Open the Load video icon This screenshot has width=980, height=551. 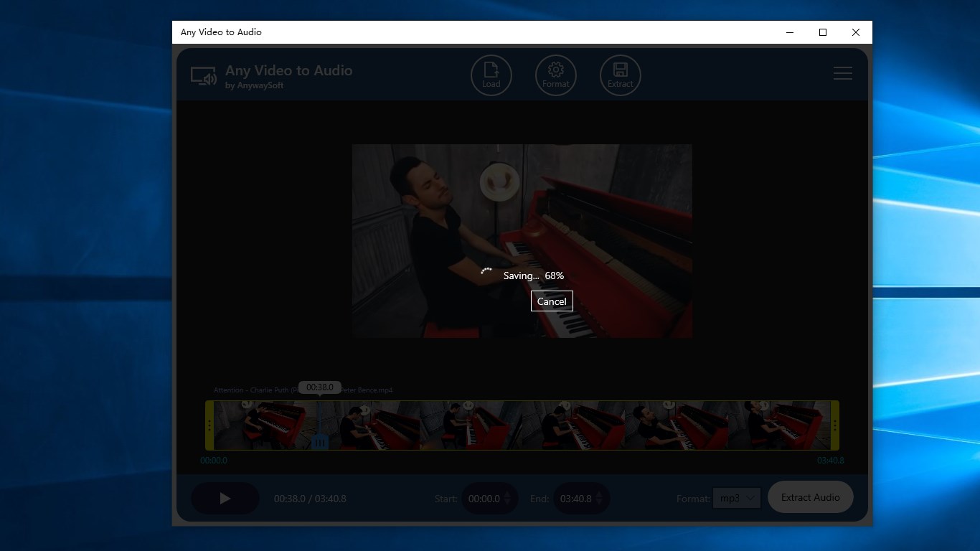click(491, 75)
